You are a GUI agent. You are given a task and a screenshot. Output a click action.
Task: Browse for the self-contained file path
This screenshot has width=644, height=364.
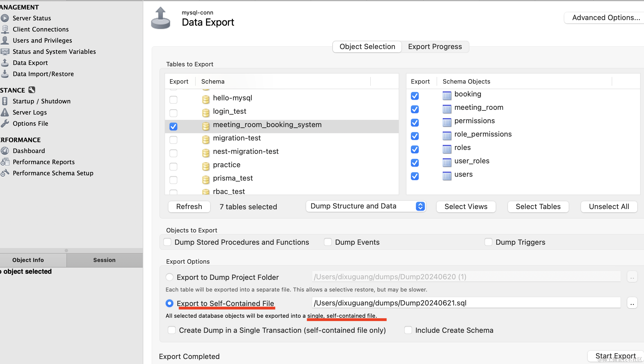[632, 303]
